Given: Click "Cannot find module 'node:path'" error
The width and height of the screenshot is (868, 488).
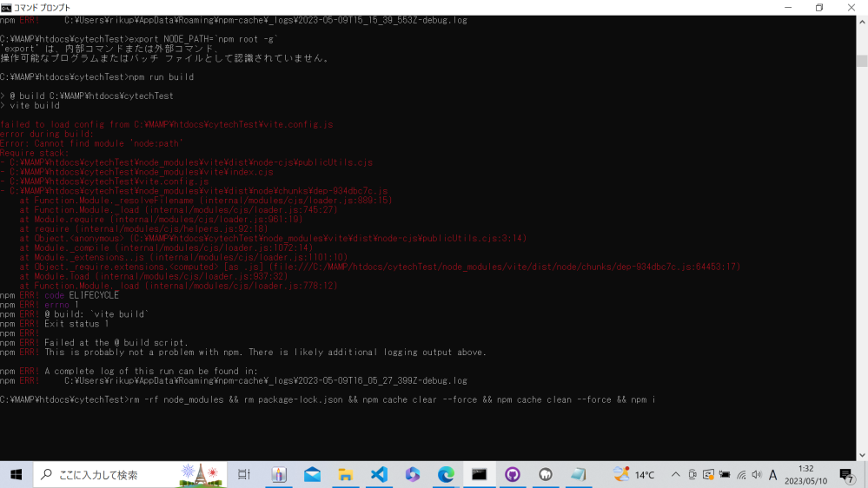Looking at the screenshot, I should pyautogui.click(x=91, y=143).
